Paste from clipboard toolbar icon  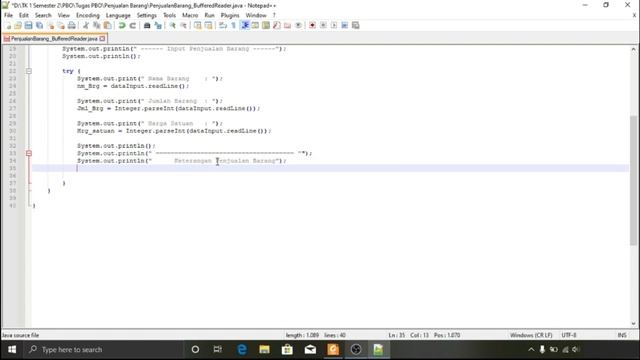[107, 25]
